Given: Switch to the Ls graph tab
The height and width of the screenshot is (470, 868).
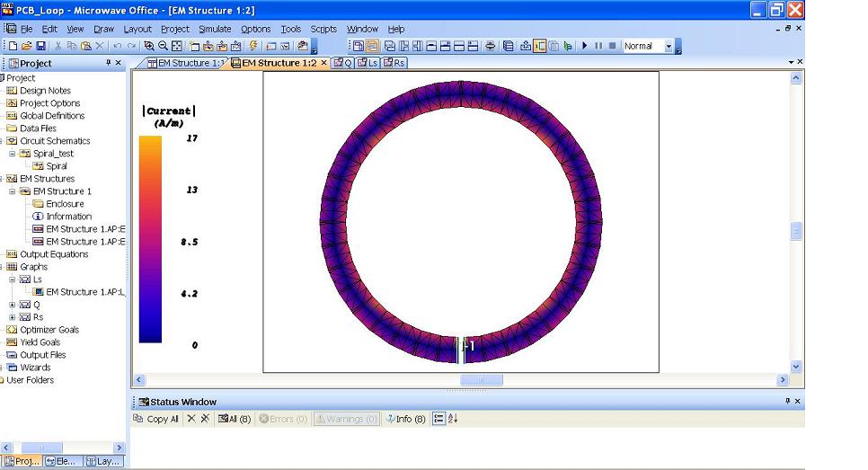Looking at the screenshot, I should (x=368, y=63).
